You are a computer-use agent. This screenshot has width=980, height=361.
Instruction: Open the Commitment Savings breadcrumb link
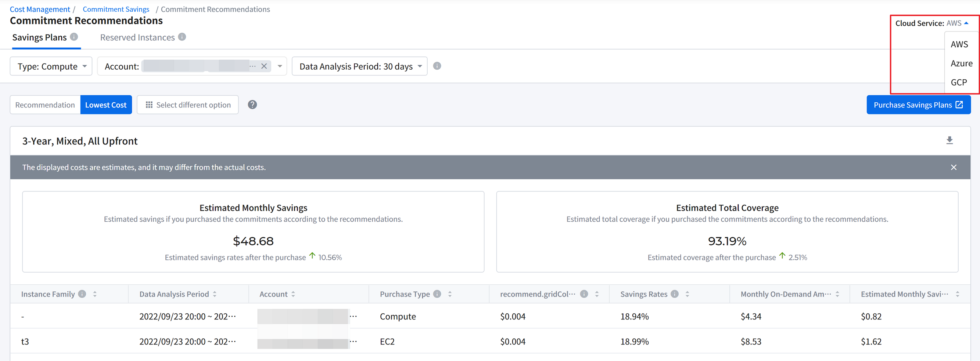pos(116,9)
